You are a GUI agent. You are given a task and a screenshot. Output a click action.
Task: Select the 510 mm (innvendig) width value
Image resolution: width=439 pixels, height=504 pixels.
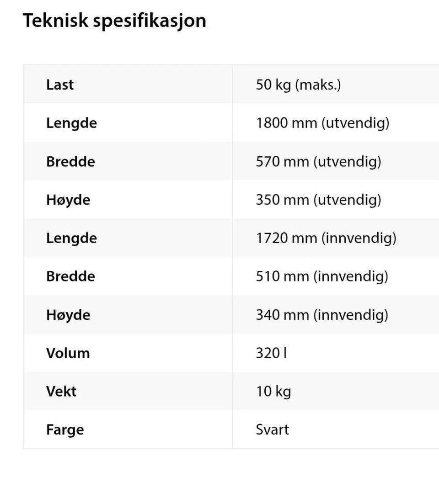point(322,276)
